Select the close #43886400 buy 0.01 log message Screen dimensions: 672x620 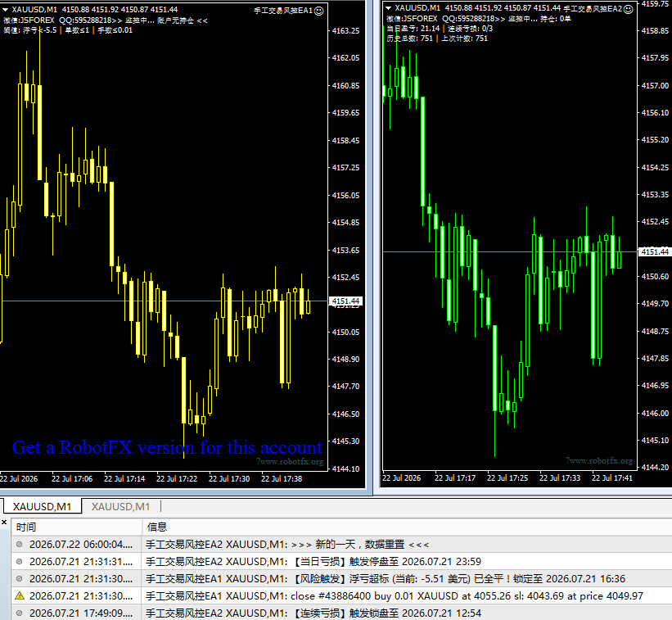click(x=395, y=595)
